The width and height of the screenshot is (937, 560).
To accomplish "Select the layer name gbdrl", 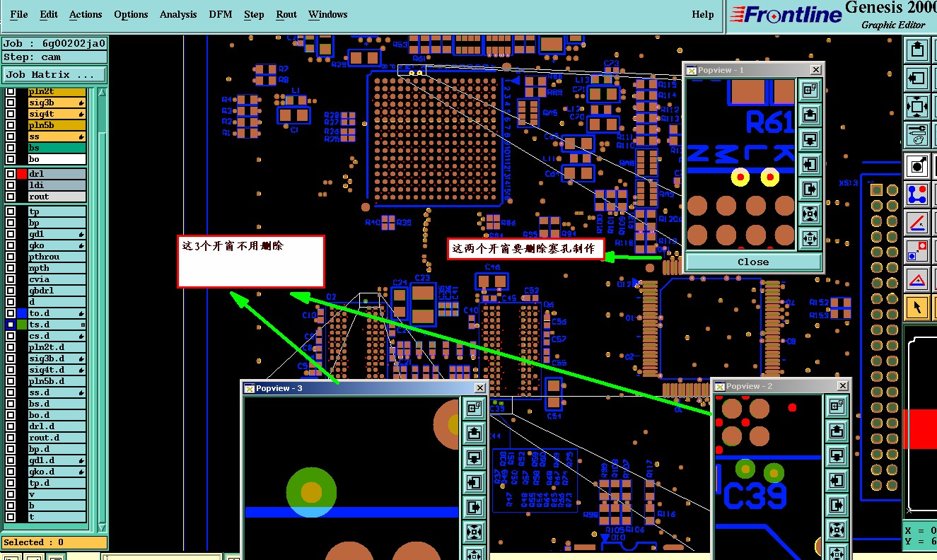I will [x=57, y=291].
